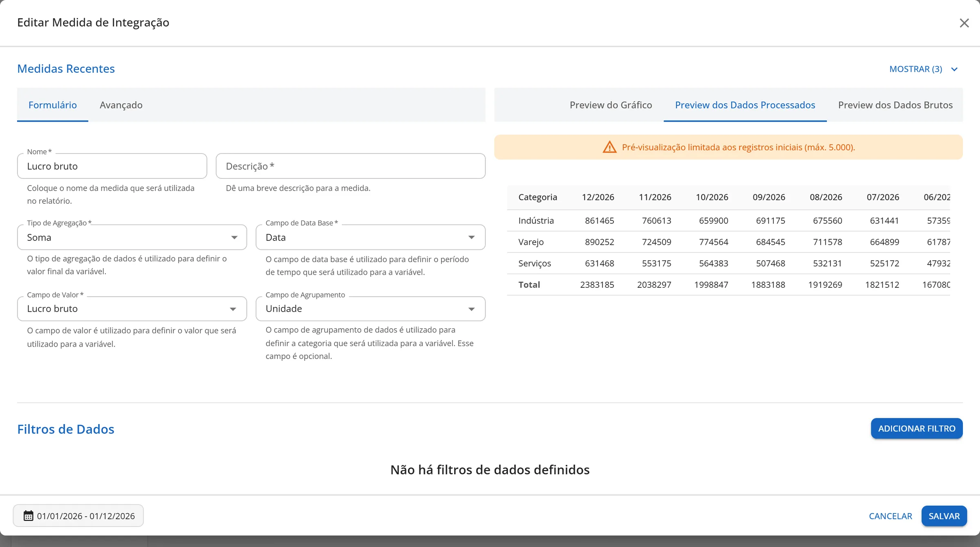Select the Serviços row label

click(x=535, y=263)
